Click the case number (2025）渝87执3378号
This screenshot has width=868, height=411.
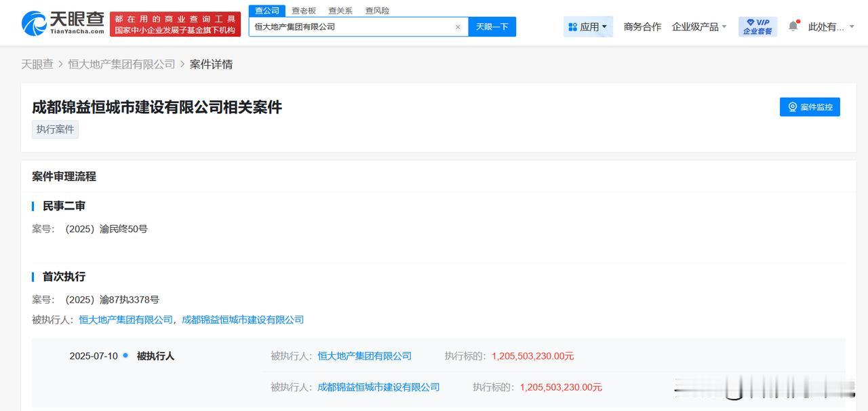pos(112,300)
